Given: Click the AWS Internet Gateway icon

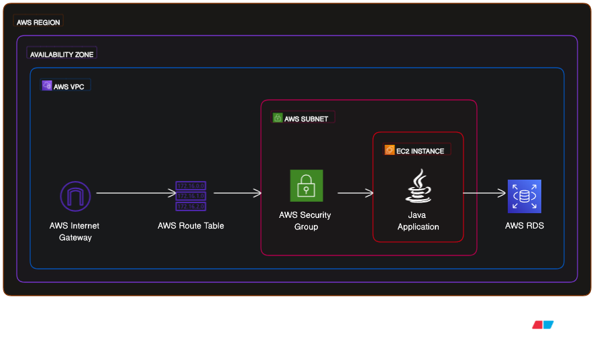Looking at the screenshot, I should coord(76,196).
